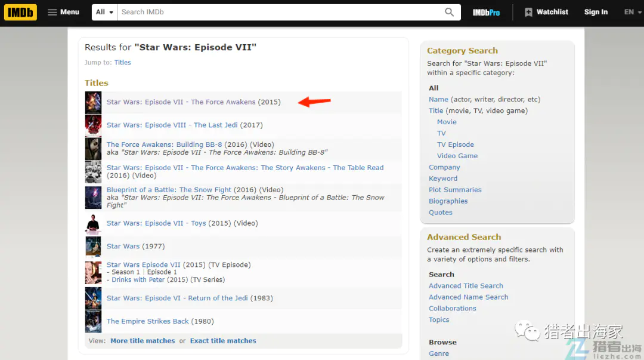This screenshot has height=360, width=644.
Task: Open the hamburger Menu
Action: (x=63, y=12)
